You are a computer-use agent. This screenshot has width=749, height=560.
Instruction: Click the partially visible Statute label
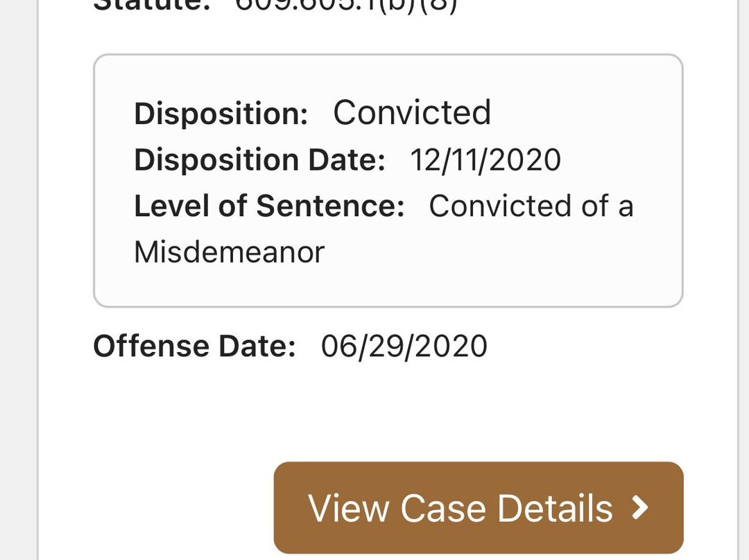[x=151, y=7]
